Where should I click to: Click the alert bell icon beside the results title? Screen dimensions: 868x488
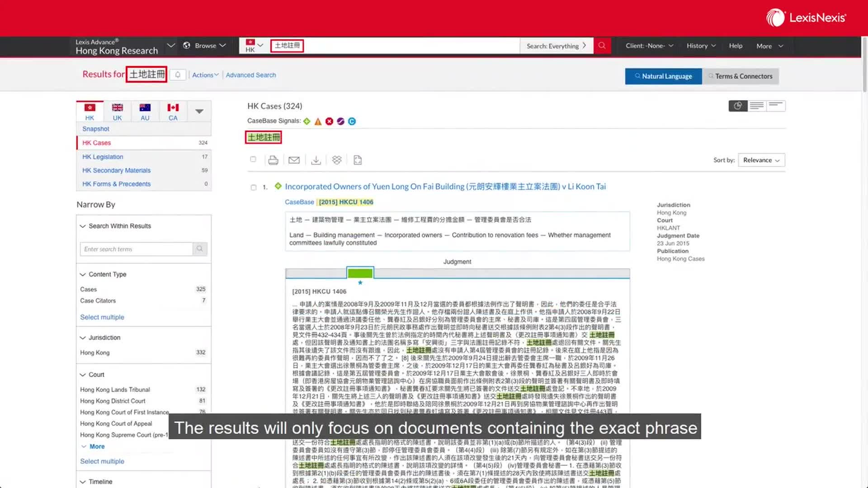coord(178,75)
